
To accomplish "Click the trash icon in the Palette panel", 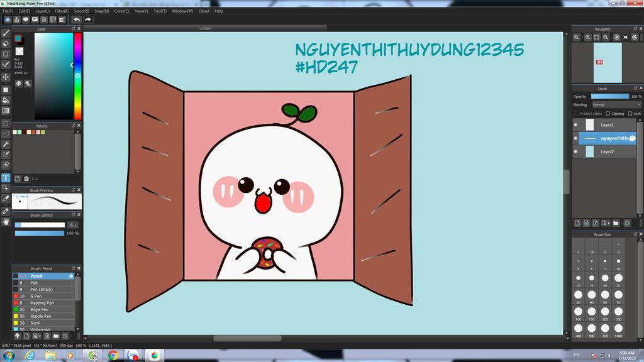I will point(26,178).
